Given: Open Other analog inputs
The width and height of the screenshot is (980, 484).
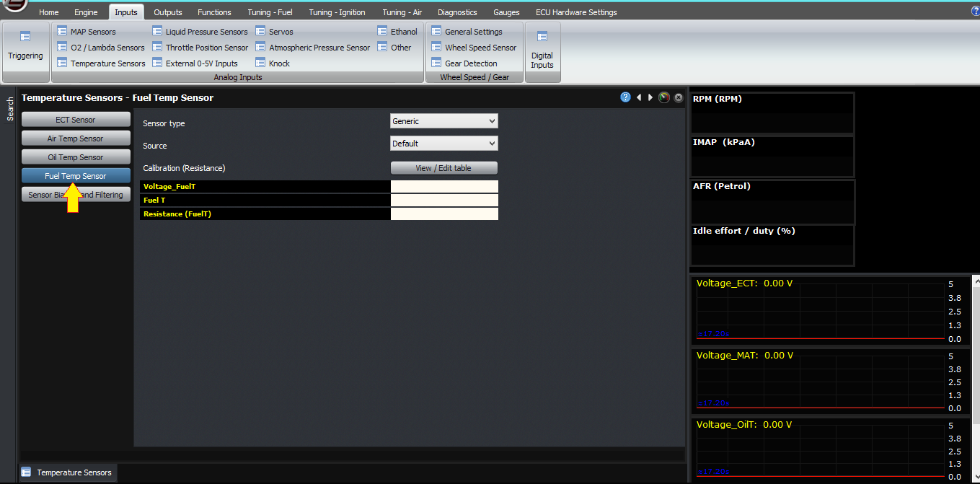Looking at the screenshot, I should 394,48.
